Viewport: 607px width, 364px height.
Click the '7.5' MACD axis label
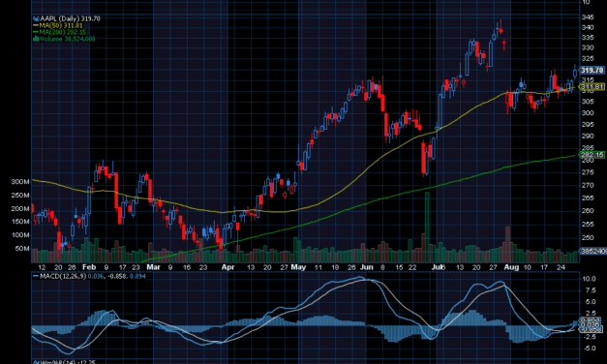click(x=590, y=290)
